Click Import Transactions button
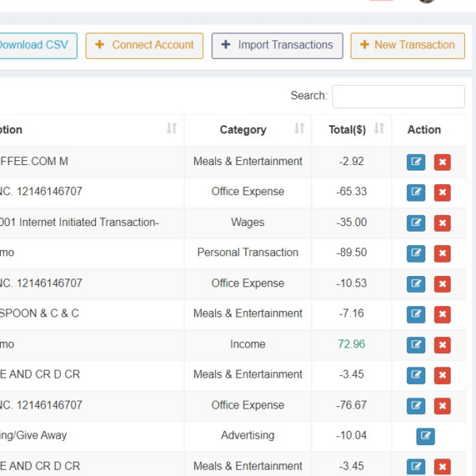 277,45
